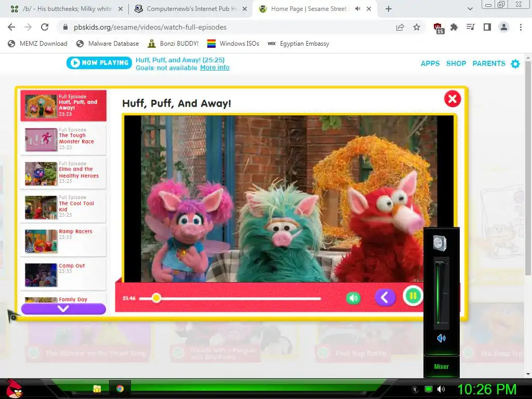Open the Windows ISOs bookmark
The height and width of the screenshot is (399, 532).
coord(233,44)
